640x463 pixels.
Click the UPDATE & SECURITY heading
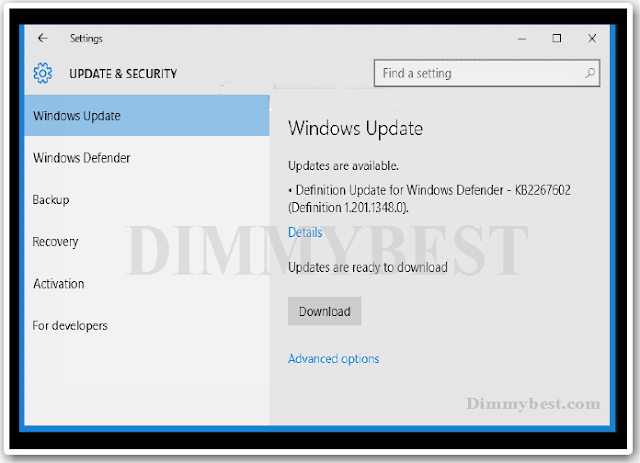(x=123, y=73)
